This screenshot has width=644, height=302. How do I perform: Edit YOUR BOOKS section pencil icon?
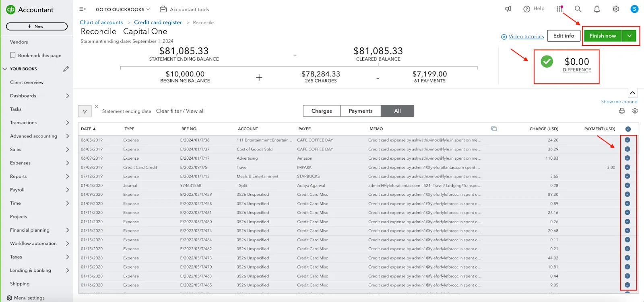[66, 69]
